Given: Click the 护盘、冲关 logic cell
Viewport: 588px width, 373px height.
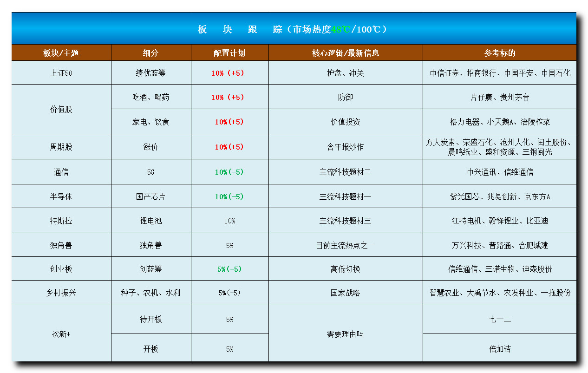Looking at the screenshot, I should click(x=346, y=73).
